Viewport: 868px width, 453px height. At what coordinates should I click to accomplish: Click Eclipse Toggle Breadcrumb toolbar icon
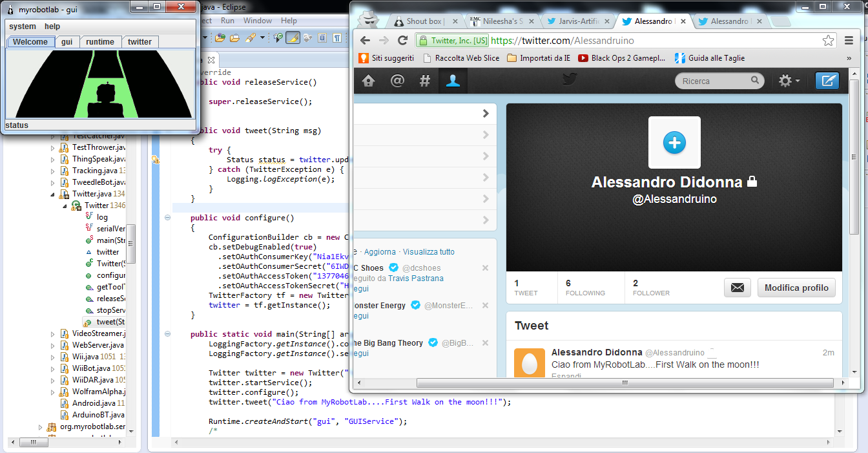point(278,37)
